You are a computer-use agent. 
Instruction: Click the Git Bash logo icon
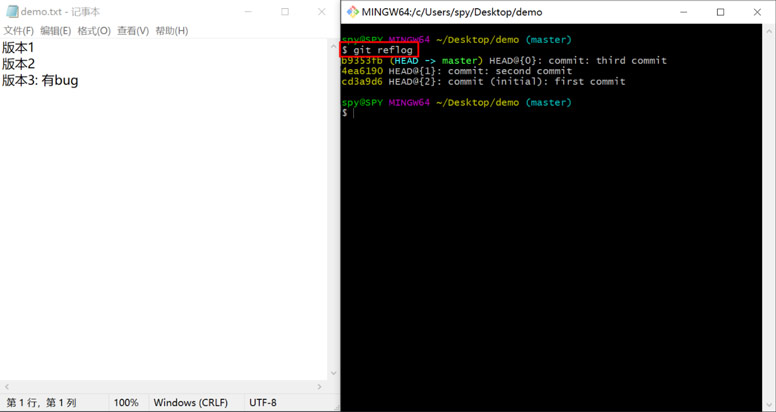pyautogui.click(x=352, y=12)
